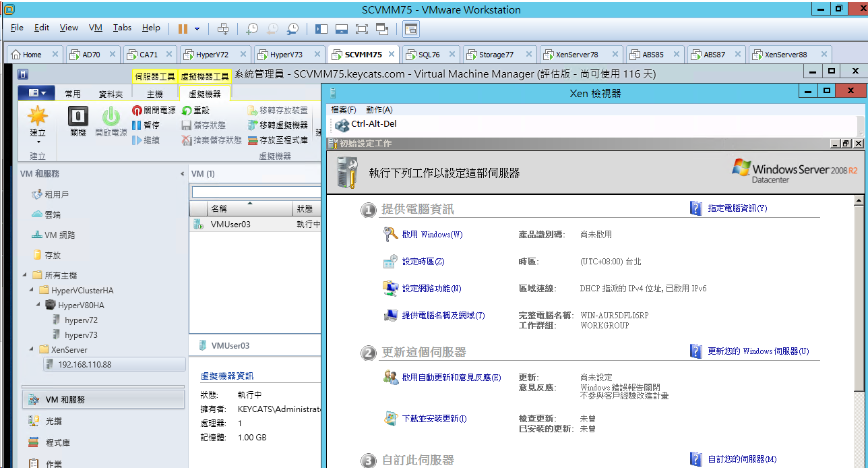The height and width of the screenshot is (468, 868).
Task: Open the VMware File menu
Action: point(17,28)
